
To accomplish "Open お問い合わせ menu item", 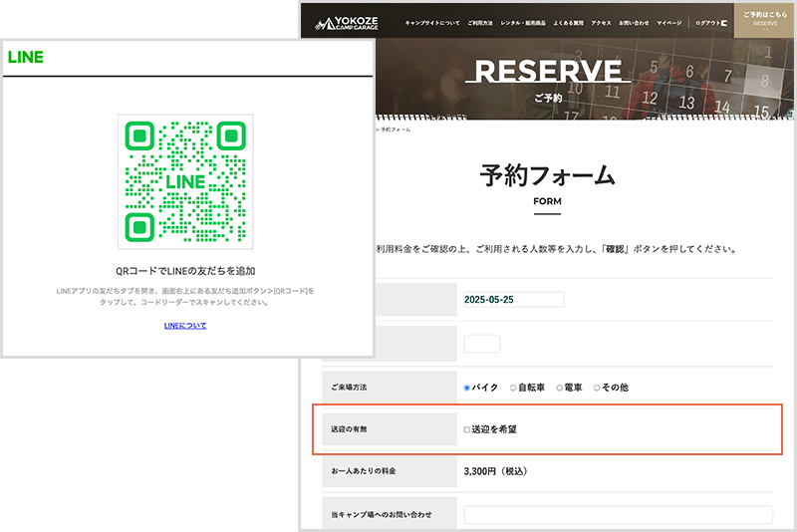I will coord(634,23).
